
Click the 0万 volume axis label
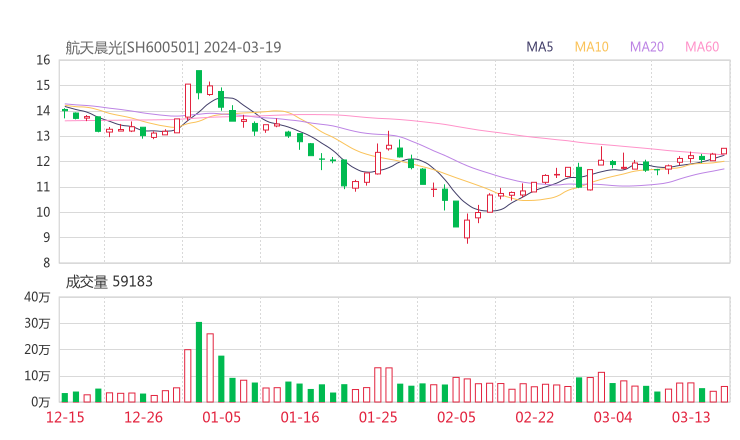point(41,402)
